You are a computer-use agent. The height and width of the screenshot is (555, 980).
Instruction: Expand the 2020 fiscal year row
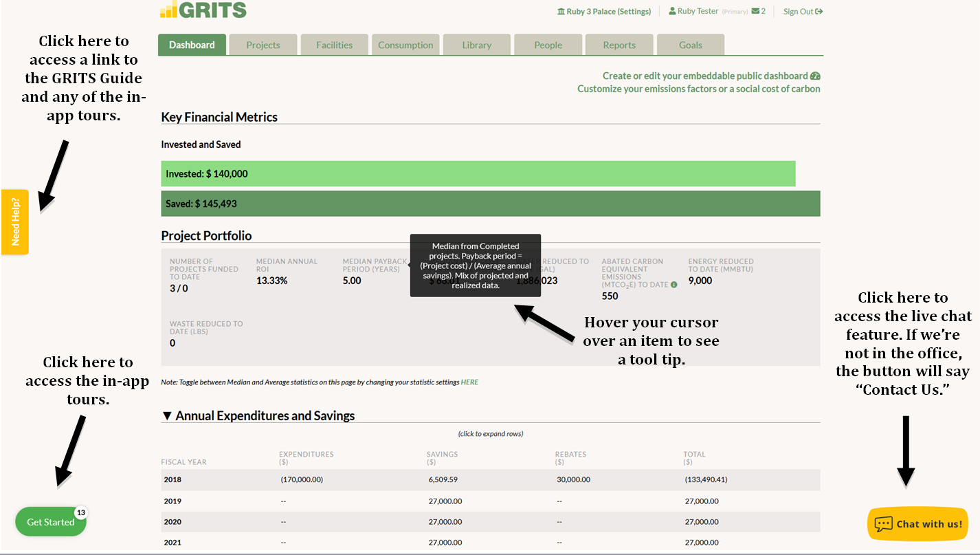click(x=491, y=522)
